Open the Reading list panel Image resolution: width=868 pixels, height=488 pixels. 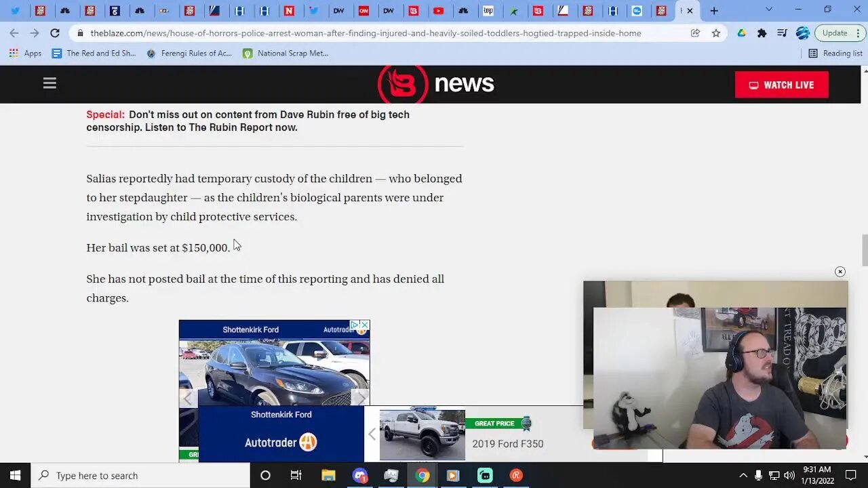(835, 54)
